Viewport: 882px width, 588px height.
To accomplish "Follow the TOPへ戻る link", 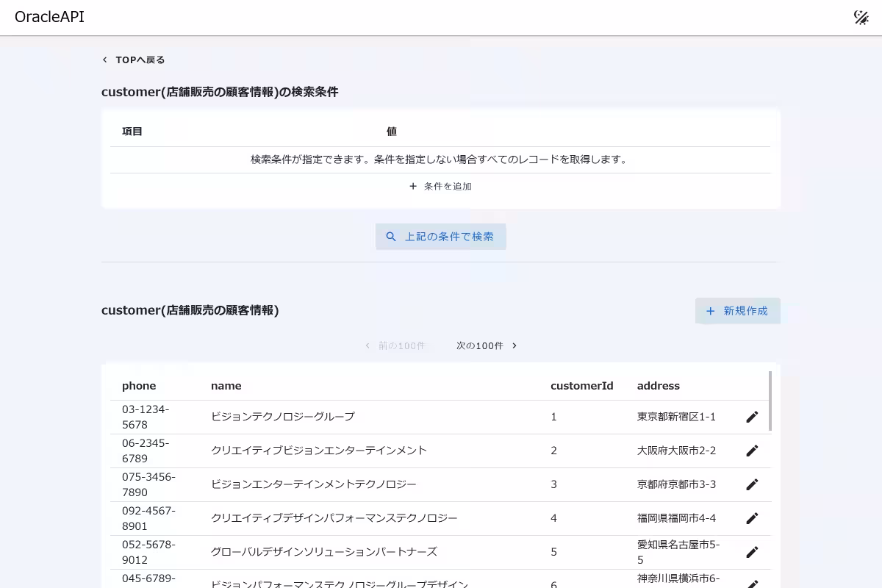I will pos(140,60).
